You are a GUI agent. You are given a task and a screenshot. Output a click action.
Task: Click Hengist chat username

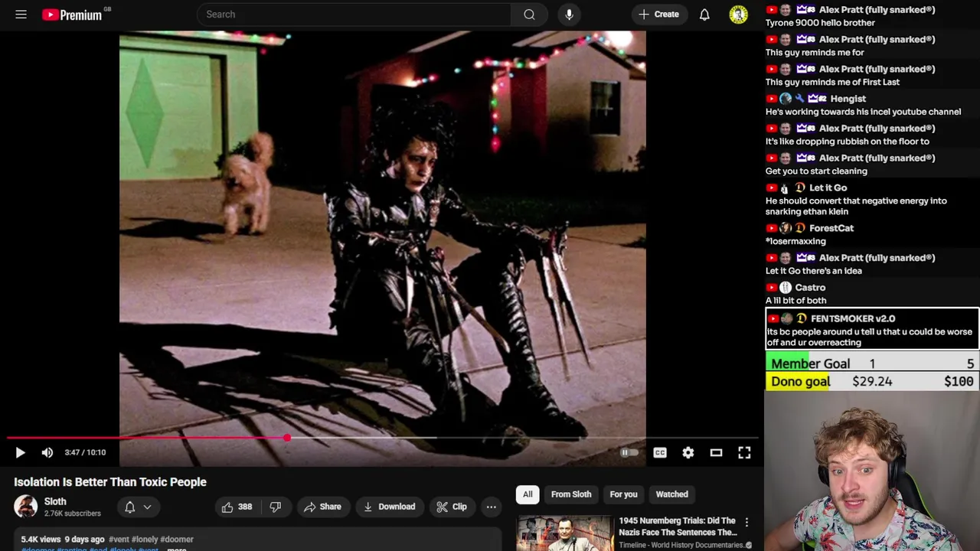(848, 99)
